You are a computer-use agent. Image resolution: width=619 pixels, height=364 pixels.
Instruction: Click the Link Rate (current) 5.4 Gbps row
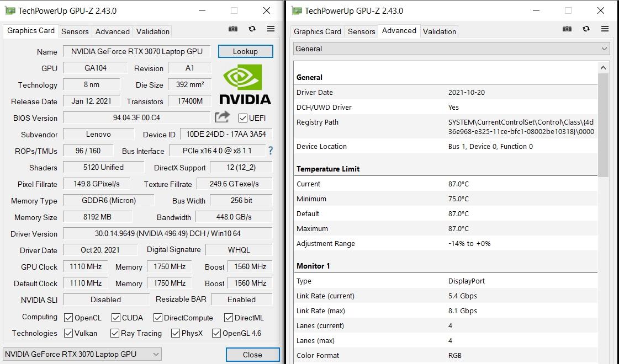tap(446, 296)
